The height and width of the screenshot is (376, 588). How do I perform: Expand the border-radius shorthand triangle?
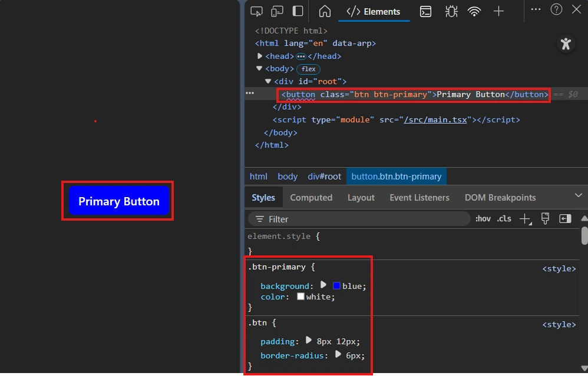[338, 354]
